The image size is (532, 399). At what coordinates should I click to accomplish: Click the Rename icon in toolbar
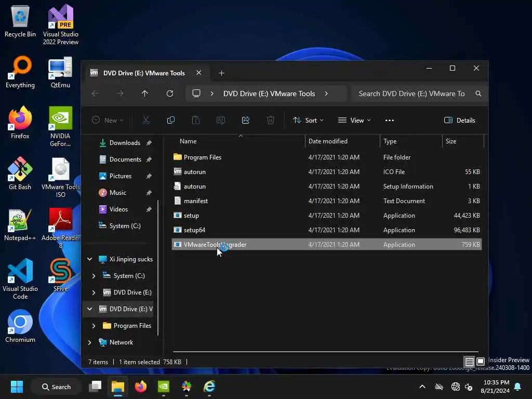click(220, 120)
